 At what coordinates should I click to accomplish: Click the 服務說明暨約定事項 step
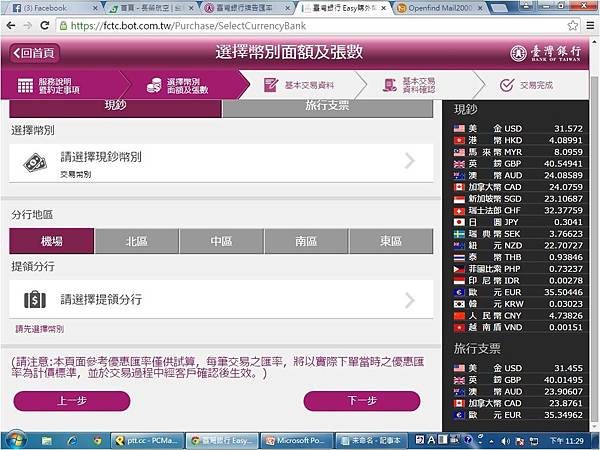[x=59, y=86]
